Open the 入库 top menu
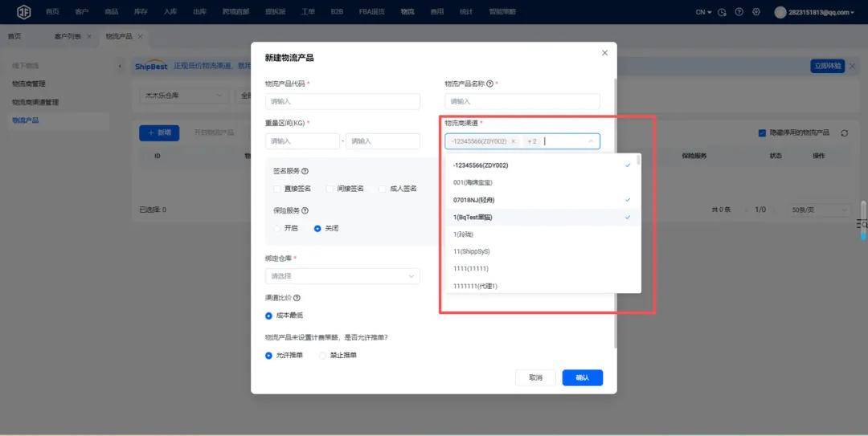The width and height of the screenshot is (868, 436). [170, 11]
